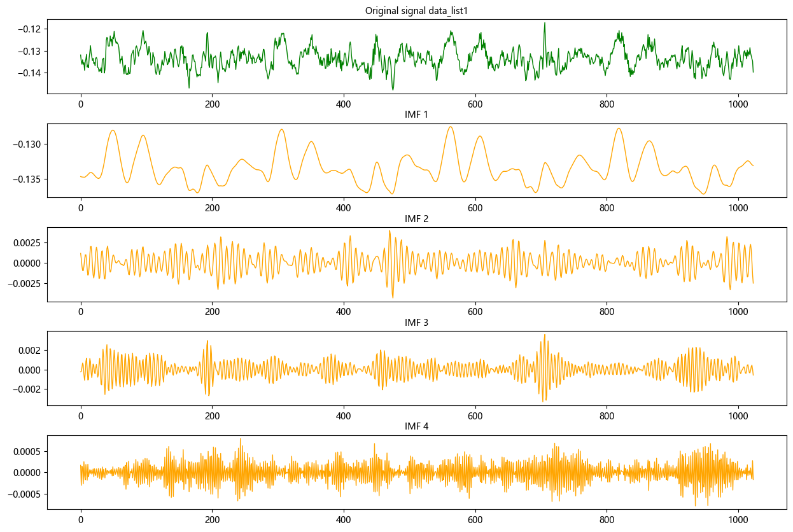Click the 600 x-axis label under original signal
Screen dimensions: 793x532
(475, 104)
